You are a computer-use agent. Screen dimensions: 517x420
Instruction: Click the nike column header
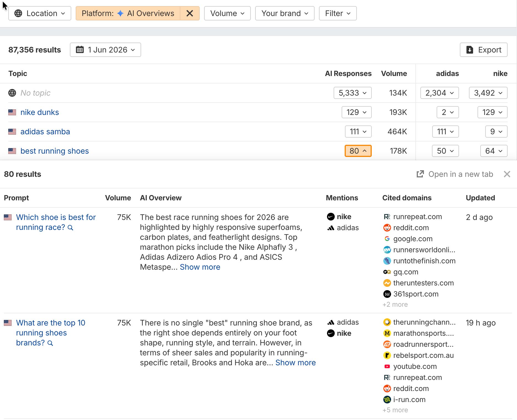click(x=500, y=73)
